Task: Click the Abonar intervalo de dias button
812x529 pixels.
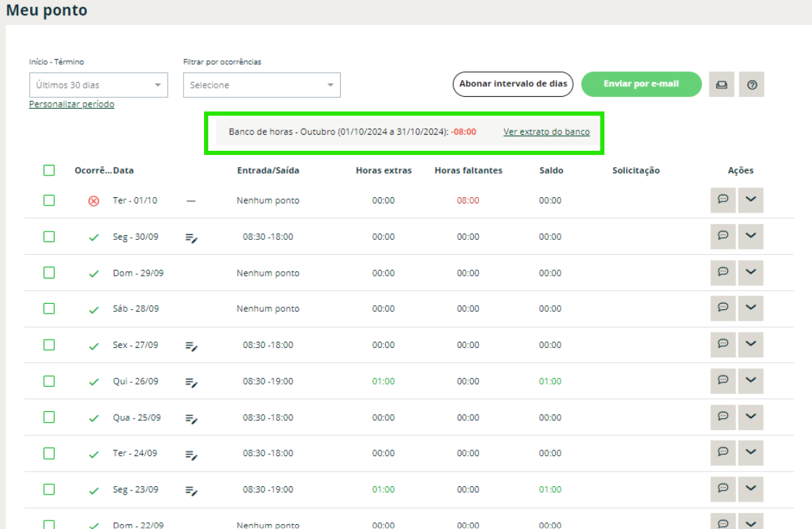Action: click(513, 84)
